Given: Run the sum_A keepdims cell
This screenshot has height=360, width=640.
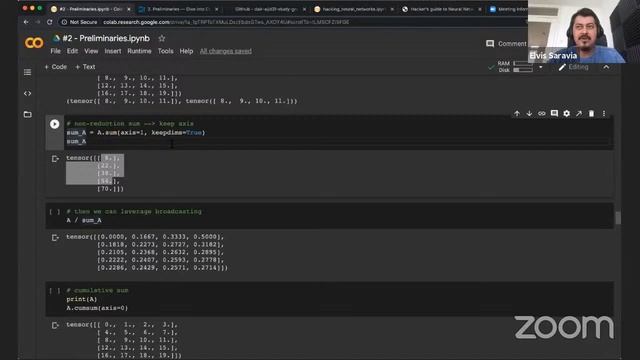Looking at the screenshot, I should point(54,124).
